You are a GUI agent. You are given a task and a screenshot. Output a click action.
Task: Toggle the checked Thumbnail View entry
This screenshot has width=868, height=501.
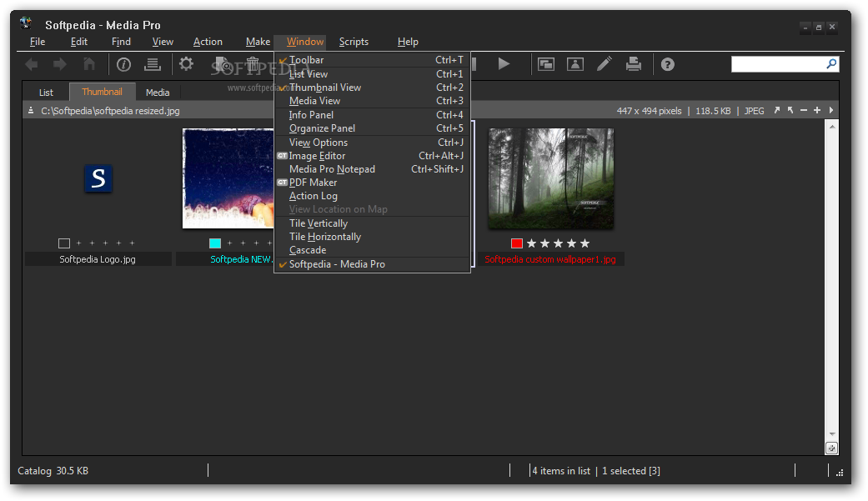tap(372, 88)
